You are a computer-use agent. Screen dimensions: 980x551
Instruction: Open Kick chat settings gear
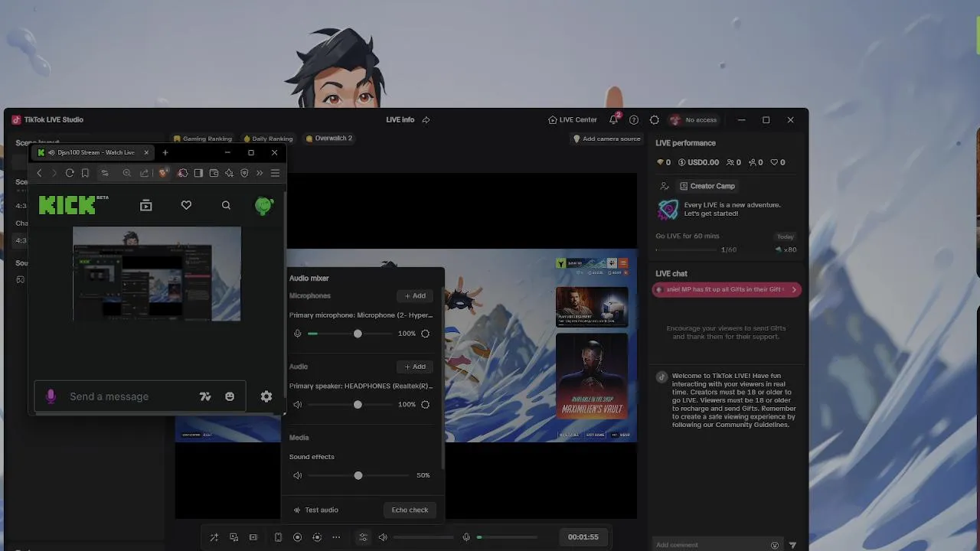coord(266,396)
